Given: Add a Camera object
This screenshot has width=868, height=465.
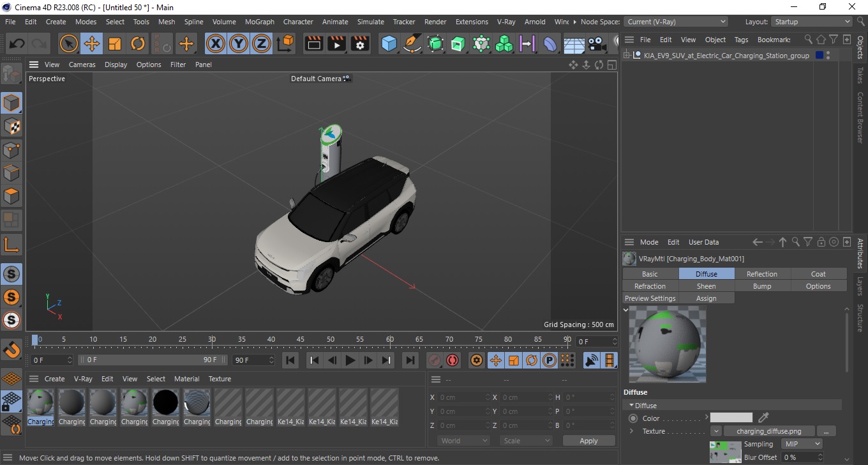Looking at the screenshot, I should (597, 43).
